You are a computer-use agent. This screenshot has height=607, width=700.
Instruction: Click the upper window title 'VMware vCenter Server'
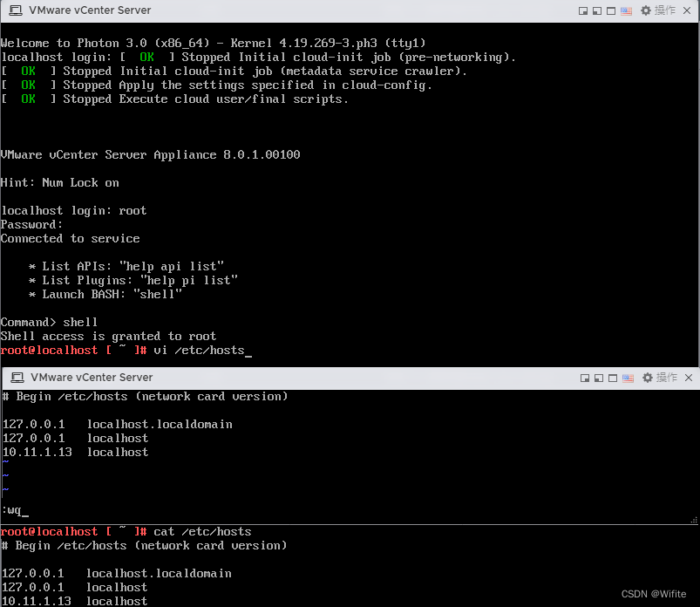(90, 10)
